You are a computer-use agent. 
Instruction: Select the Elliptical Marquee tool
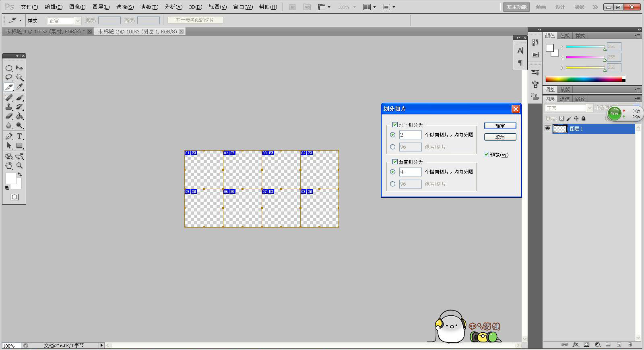tap(9, 68)
